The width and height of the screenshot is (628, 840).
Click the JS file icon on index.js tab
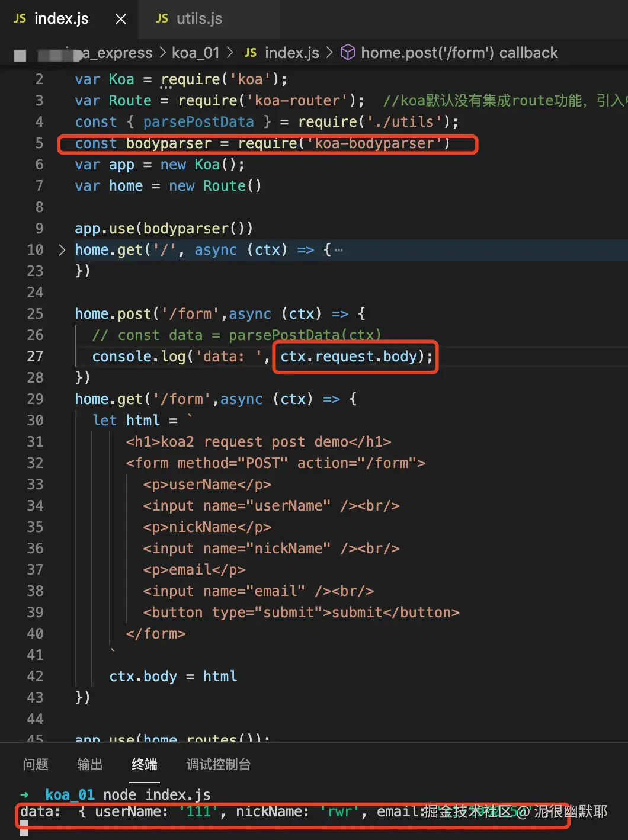pos(20,18)
